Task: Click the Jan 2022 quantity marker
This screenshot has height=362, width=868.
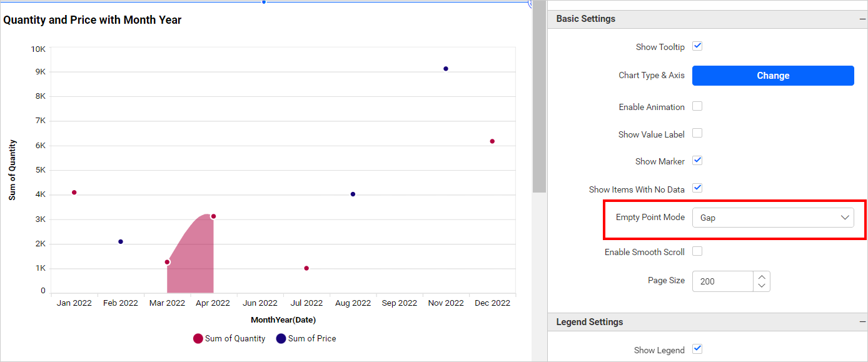Action: 74,193
